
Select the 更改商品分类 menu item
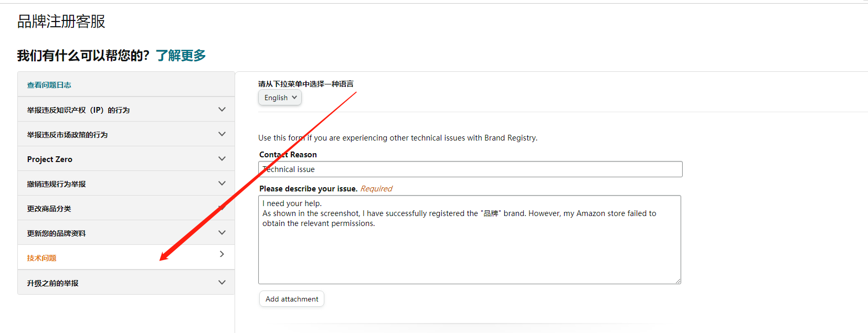coord(126,208)
